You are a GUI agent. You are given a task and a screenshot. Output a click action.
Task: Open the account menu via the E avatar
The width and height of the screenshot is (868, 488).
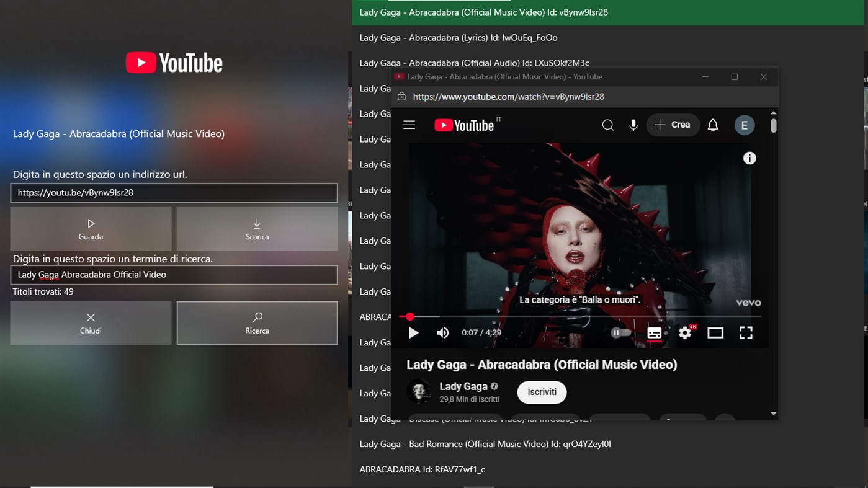click(744, 125)
